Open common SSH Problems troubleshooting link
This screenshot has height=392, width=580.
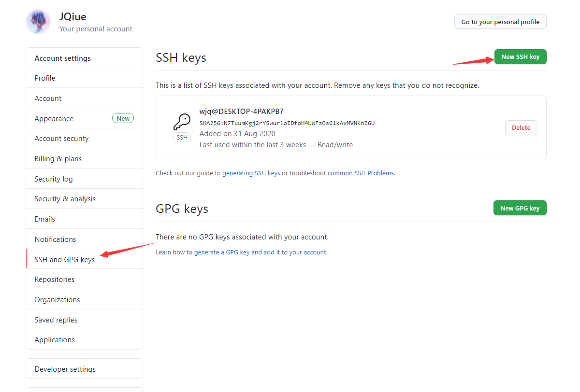coord(361,173)
